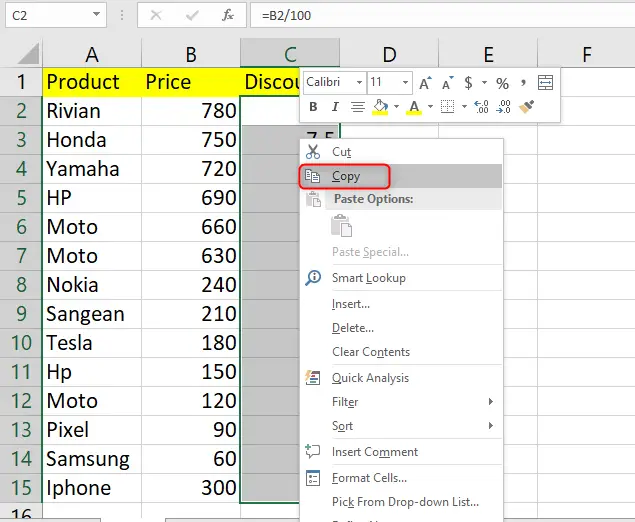Decrease font size with small A
The image size is (635, 522).
447,83
